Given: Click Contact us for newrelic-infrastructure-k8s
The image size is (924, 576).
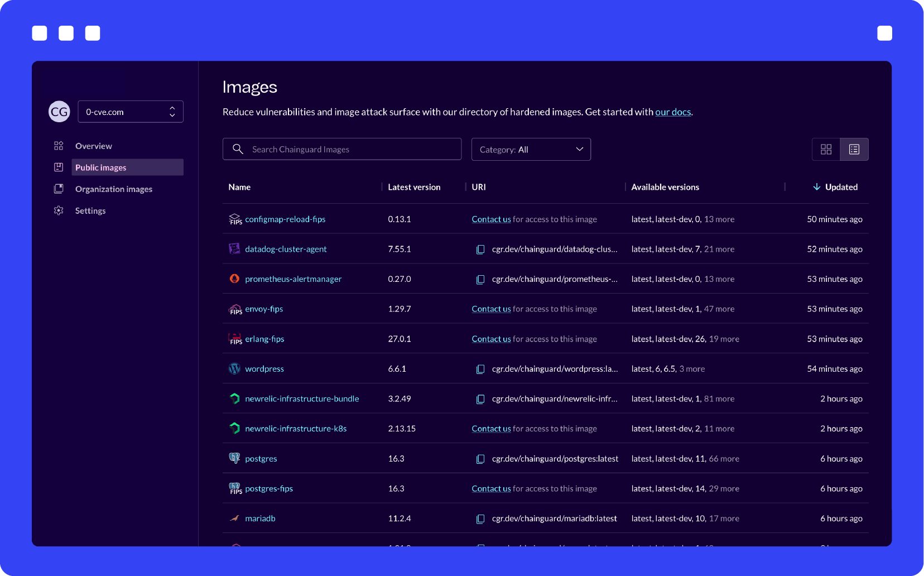Looking at the screenshot, I should click(491, 429).
